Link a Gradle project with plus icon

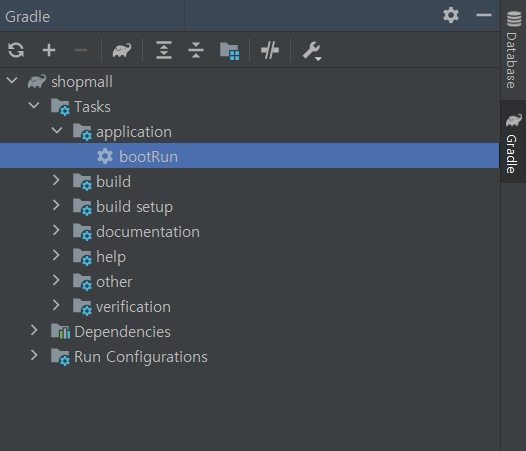[49, 50]
